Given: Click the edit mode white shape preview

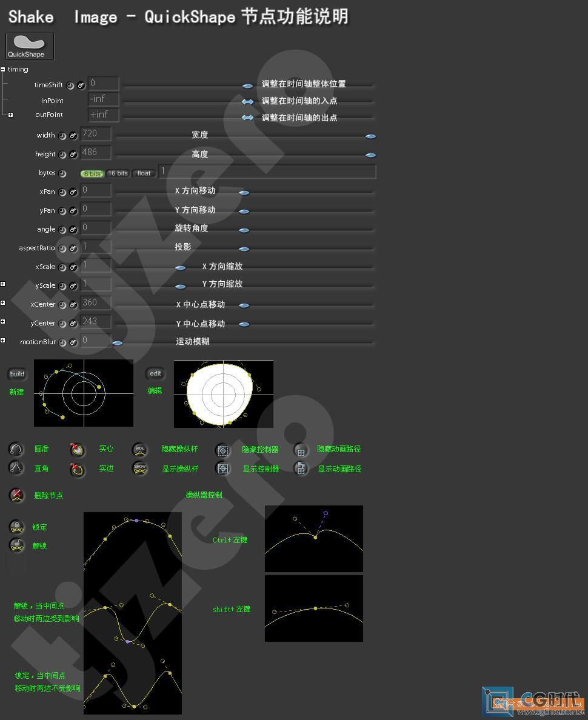Looking at the screenshot, I should click(224, 394).
